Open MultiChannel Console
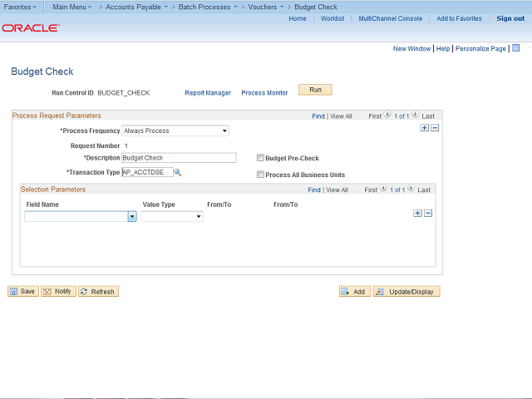Screen dimensions: 532x399 (x=390, y=18)
